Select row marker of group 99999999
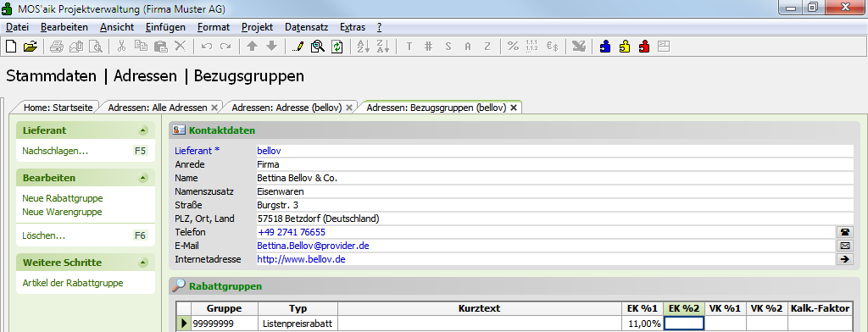Image resolution: width=868 pixels, height=332 pixels. (183, 324)
